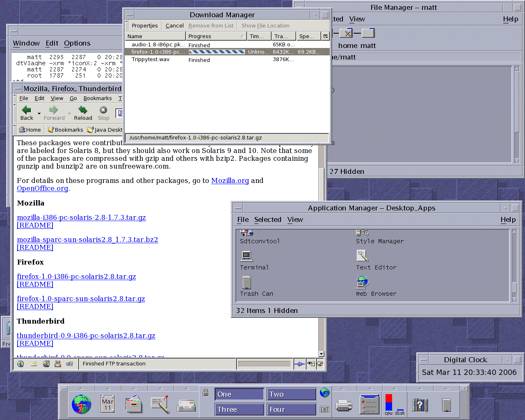The height and width of the screenshot is (420, 525).
Task: Open the Back button history dropdown arrow
Action: [39, 113]
